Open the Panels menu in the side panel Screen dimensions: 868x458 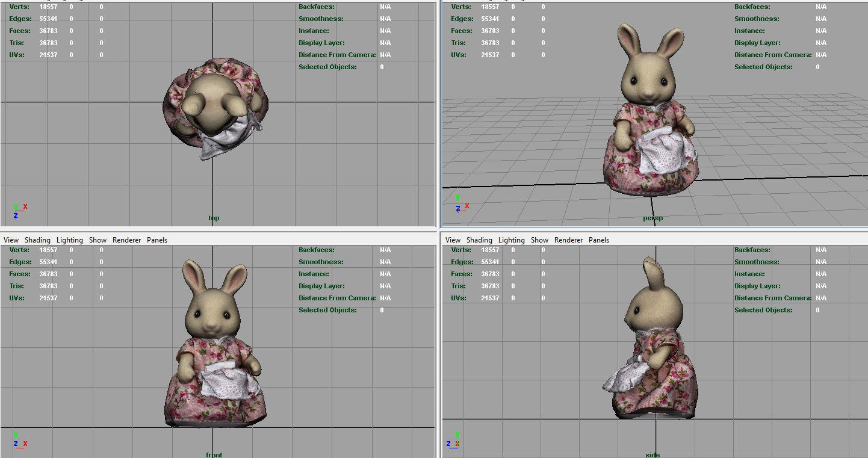click(x=599, y=240)
